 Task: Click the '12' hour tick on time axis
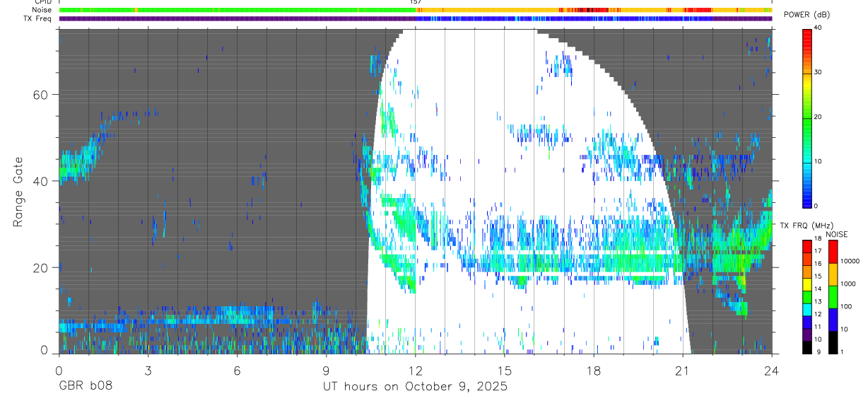pyautogui.click(x=416, y=371)
